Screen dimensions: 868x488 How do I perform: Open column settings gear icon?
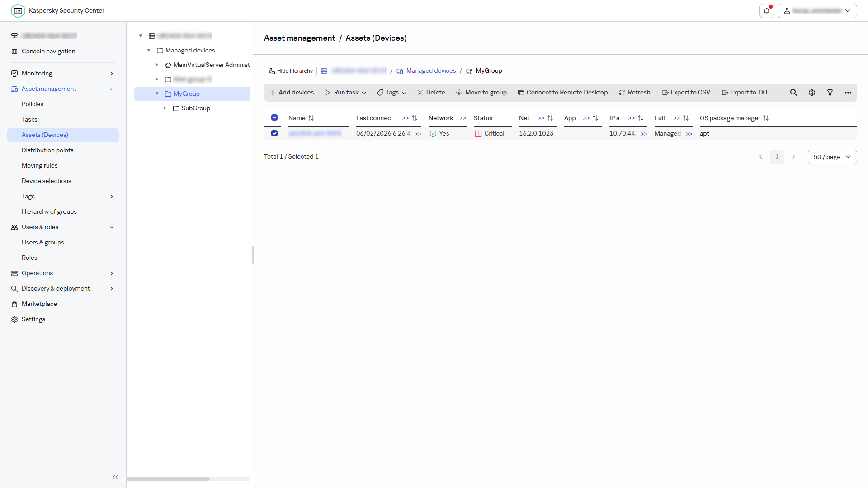click(x=812, y=93)
